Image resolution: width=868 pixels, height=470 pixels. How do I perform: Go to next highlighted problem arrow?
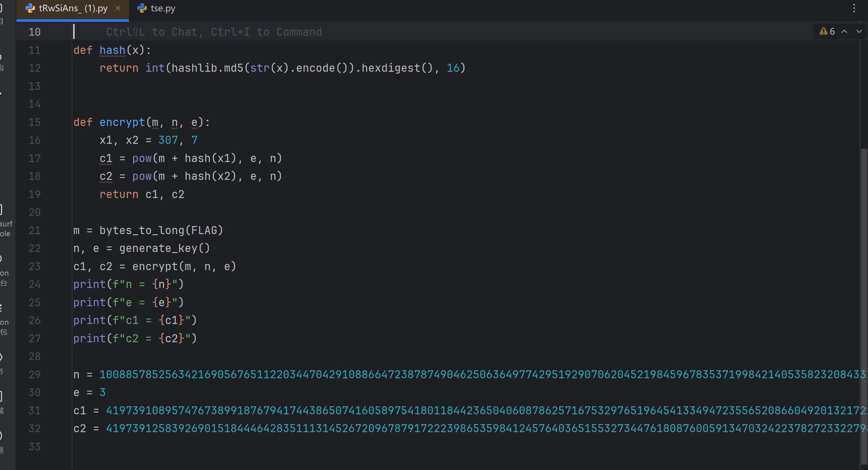859,32
